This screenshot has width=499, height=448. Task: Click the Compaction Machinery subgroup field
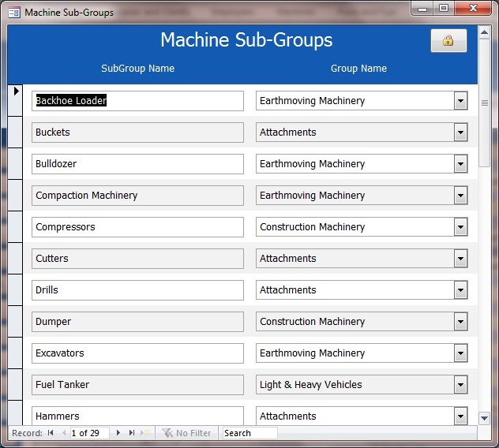tap(137, 196)
